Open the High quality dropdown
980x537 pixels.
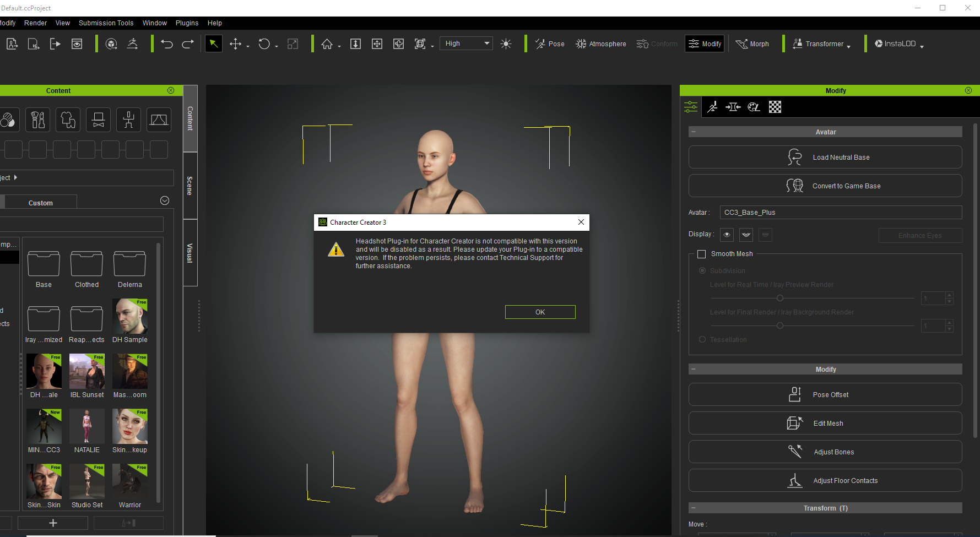click(466, 44)
